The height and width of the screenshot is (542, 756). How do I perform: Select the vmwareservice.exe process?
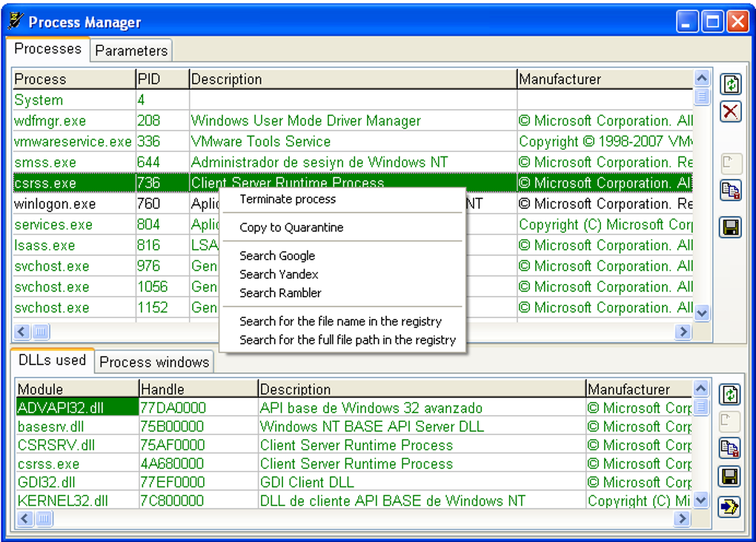[x=353, y=142]
